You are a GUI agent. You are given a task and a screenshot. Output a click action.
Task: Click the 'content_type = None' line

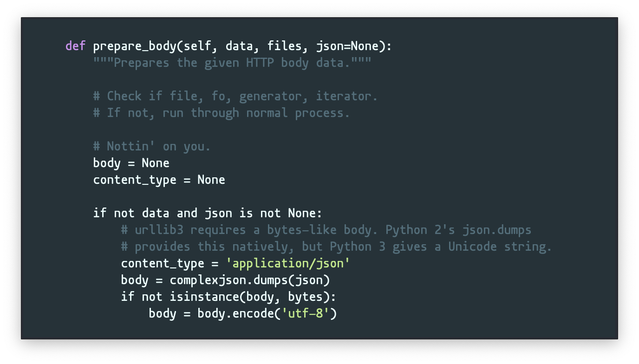click(x=159, y=180)
